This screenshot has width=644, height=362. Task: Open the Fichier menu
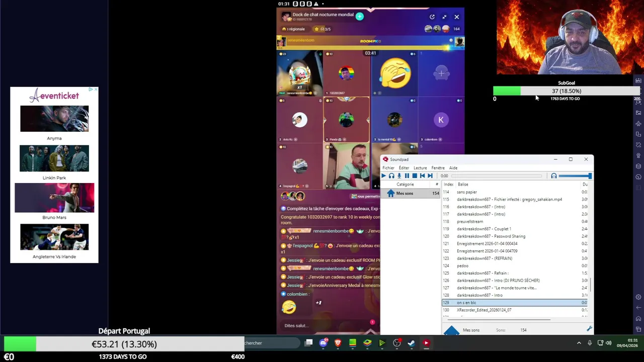388,168
